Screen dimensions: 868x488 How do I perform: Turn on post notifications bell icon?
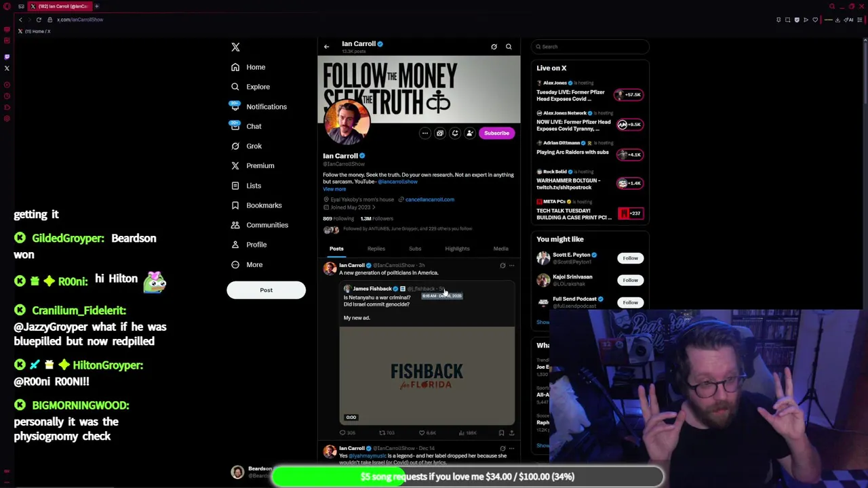(x=455, y=133)
